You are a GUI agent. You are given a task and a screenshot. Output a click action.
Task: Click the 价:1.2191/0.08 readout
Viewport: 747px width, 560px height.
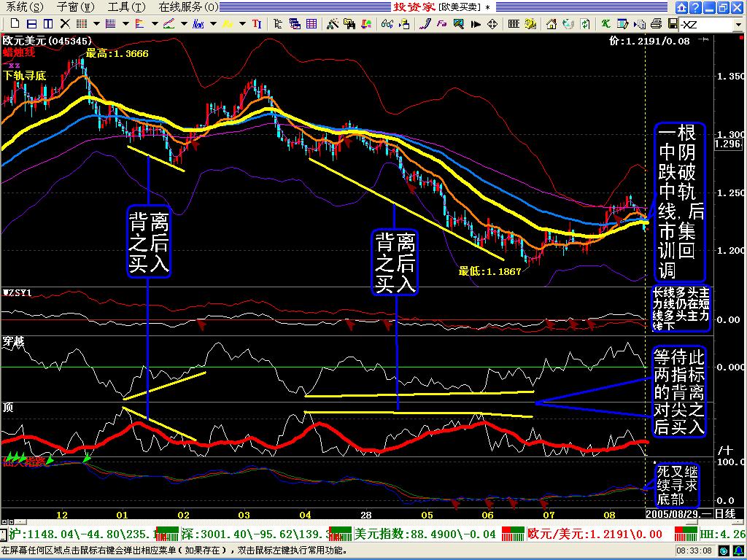coord(649,42)
